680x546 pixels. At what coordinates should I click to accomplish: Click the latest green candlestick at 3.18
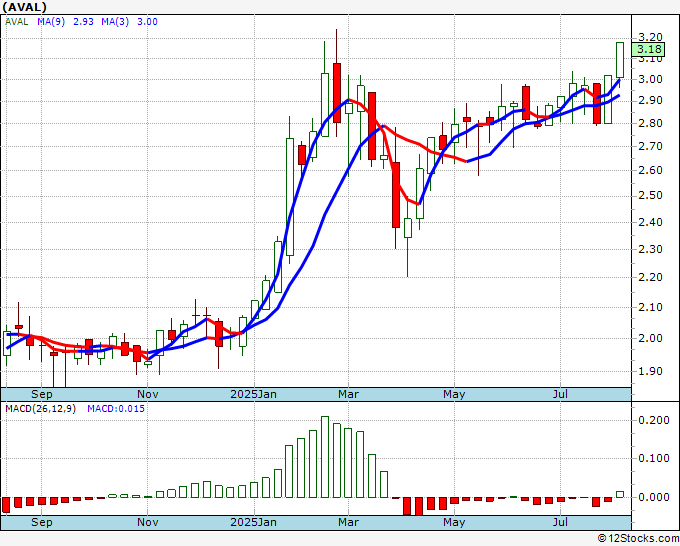(x=620, y=60)
